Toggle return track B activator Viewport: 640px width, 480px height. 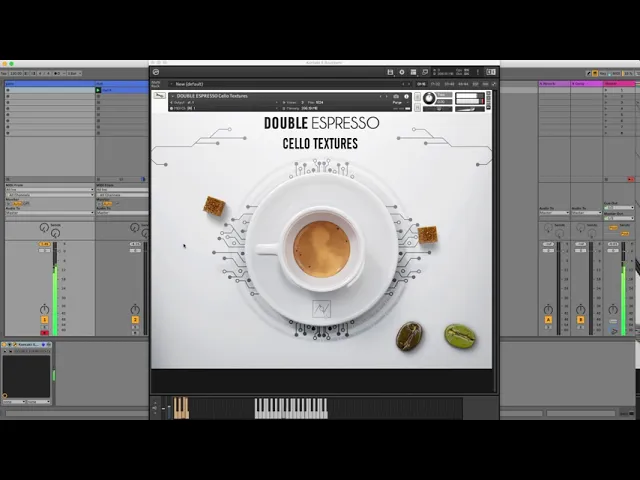click(x=580, y=320)
